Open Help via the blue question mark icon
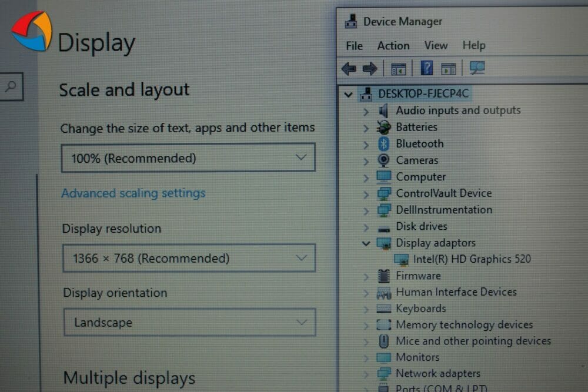The height and width of the screenshot is (392, 588). point(427,68)
